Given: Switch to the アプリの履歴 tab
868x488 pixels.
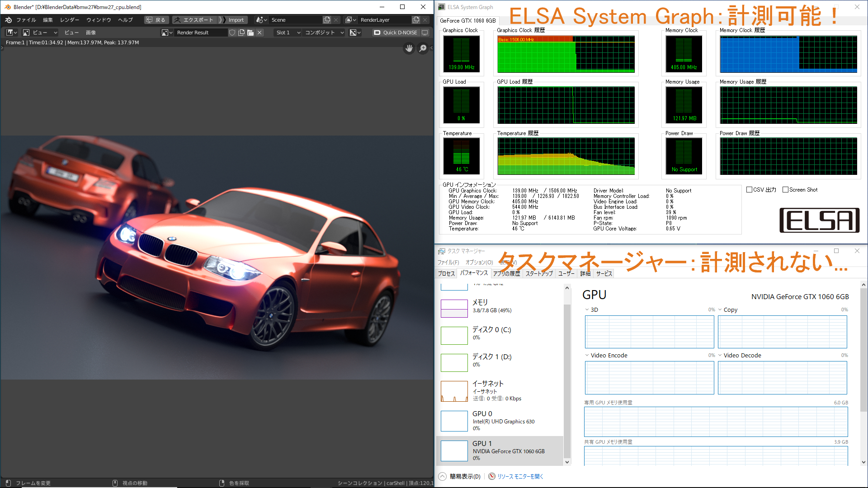Looking at the screenshot, I should coord(506,273).
